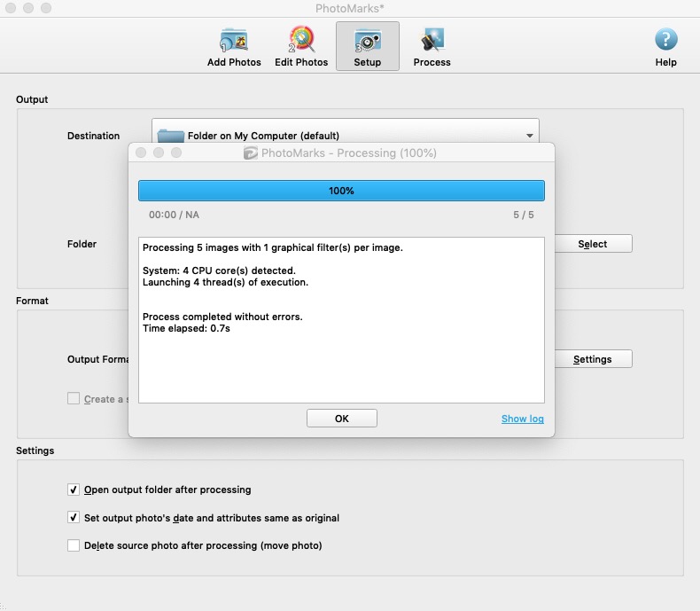Open the output format Settings button
Image resolution: width=700 pixels, height=611 pixels.
[x=593, y=359]
